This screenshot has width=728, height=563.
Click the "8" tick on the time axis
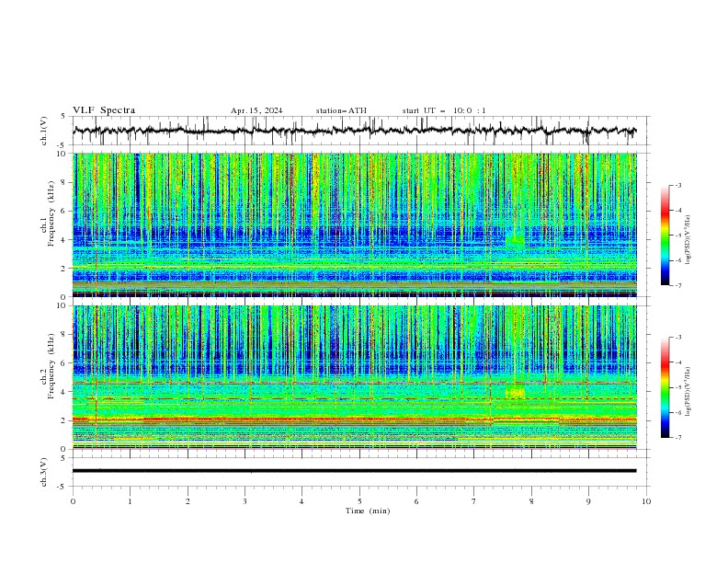click(x=531, y=501)
